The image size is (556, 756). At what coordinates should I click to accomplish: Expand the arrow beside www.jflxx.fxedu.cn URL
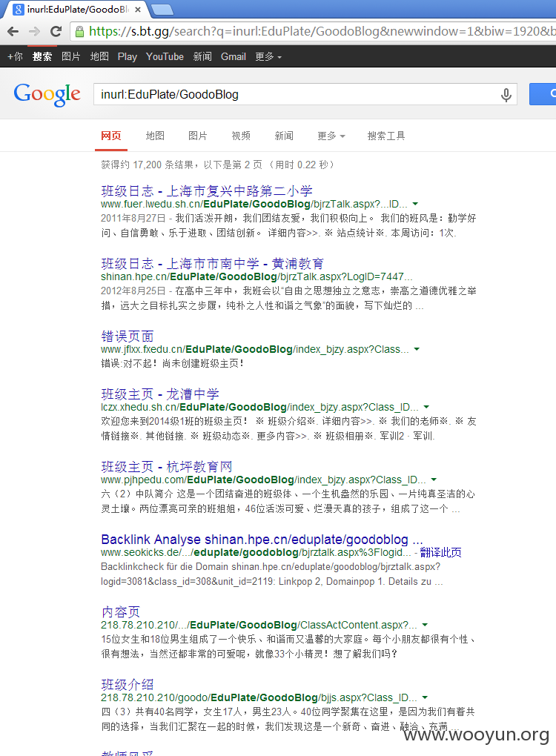click(417, 349)
